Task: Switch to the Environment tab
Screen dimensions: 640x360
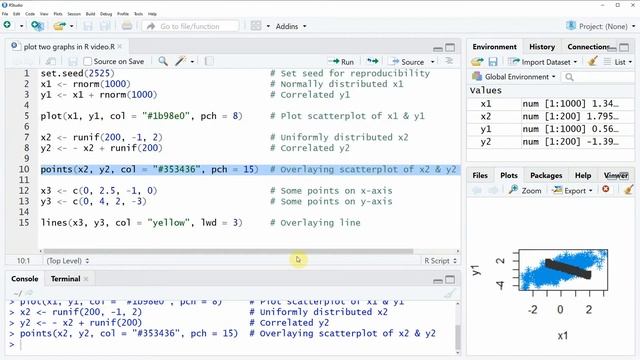Action: coord(494,47)
